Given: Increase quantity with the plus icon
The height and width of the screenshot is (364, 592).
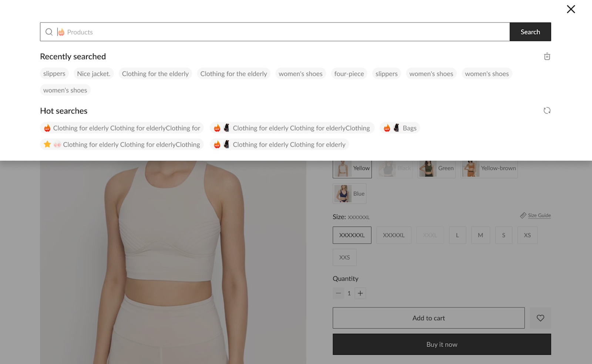Looking at the screenshot, I should click(360, 293).
